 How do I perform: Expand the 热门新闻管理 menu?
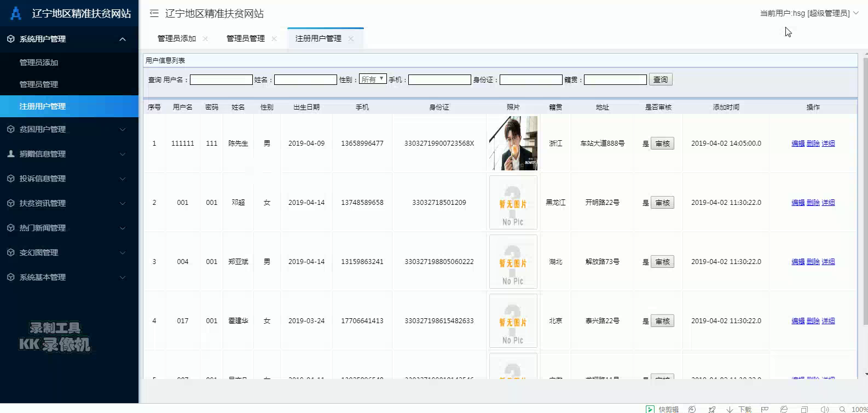point(123,228)
